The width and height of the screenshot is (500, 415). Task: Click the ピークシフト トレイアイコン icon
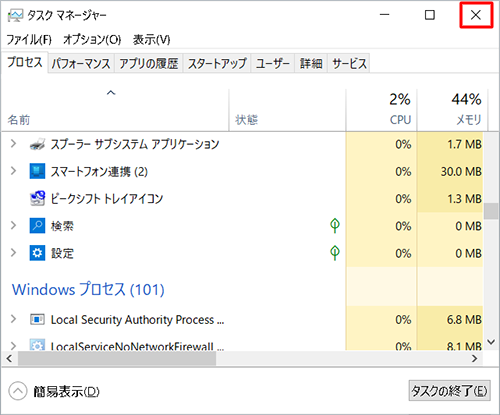coord(37,199)
